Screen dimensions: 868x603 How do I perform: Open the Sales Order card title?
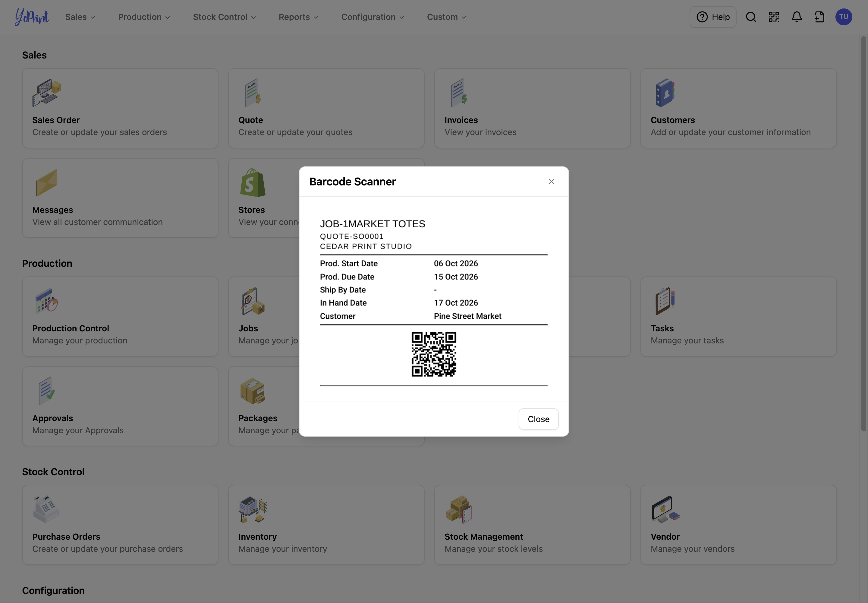[56, 120]
